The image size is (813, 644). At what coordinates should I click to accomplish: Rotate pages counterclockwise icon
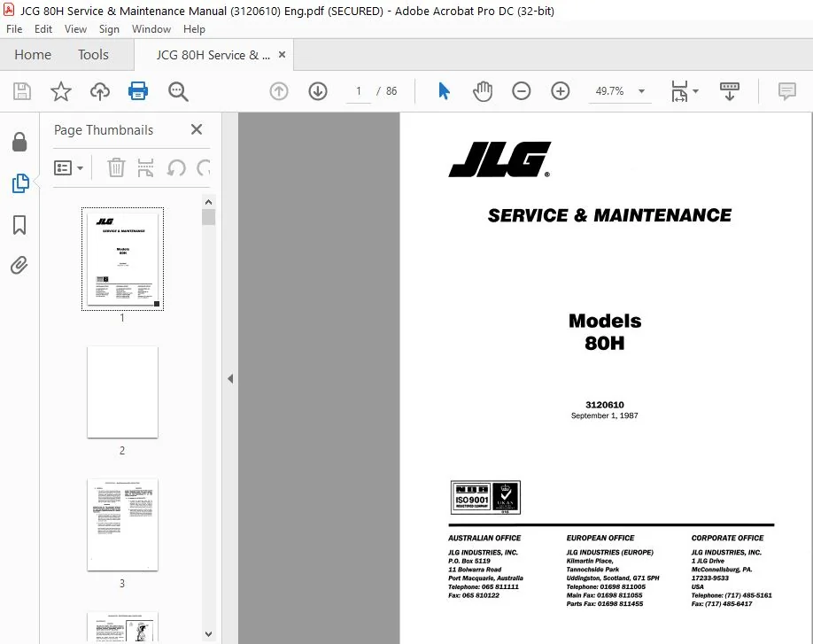pos(176,168)
